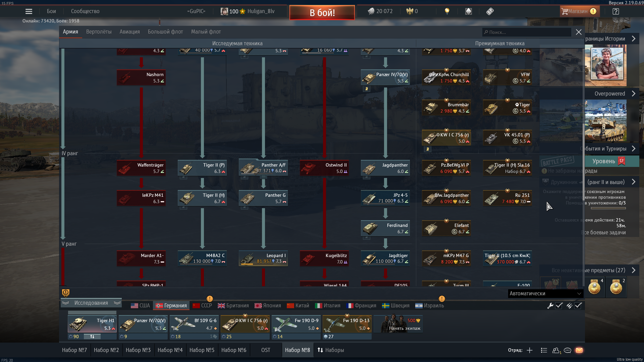The image size is (644, 362).
Task: Switch to preset Набор №7
Action: 74,350
